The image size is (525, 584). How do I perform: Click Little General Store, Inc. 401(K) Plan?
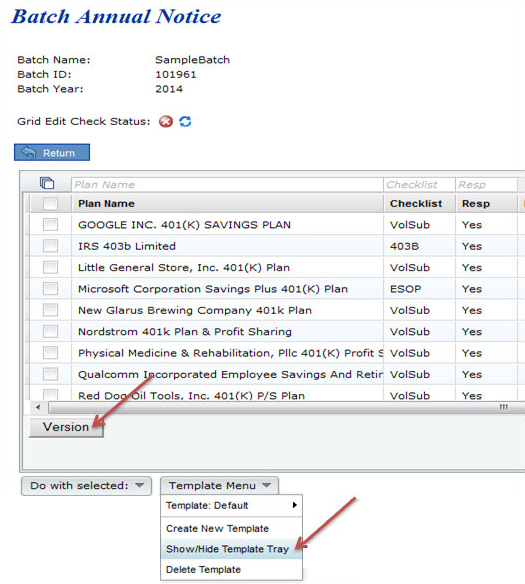184,268
